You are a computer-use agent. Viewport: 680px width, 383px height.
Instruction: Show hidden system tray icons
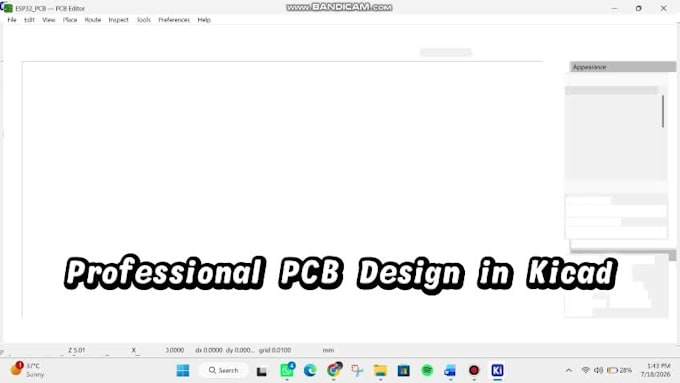(x=569, y=370)
